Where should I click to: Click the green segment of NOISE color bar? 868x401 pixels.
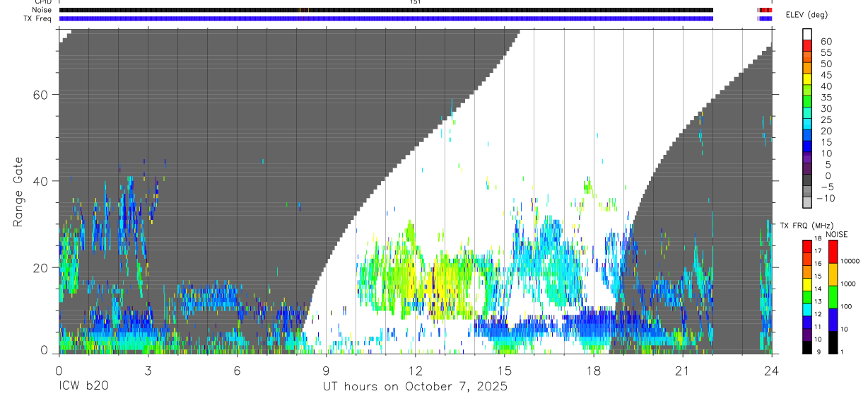(832, 297)
